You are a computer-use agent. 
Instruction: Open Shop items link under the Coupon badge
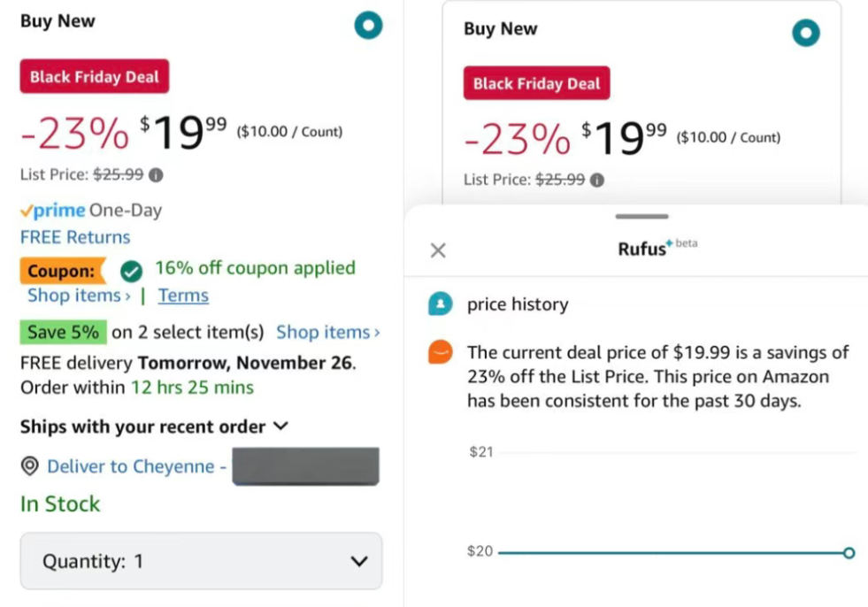pyautogui.click(x=79, y=296)
